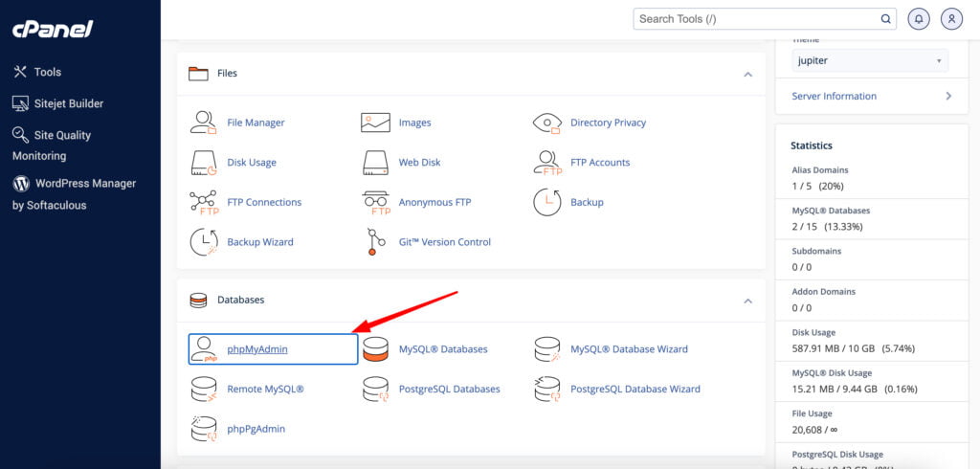Screen dimensions: 980x469
Task: Open the MySQL Database Wizard link
Action: coord(630,349)
